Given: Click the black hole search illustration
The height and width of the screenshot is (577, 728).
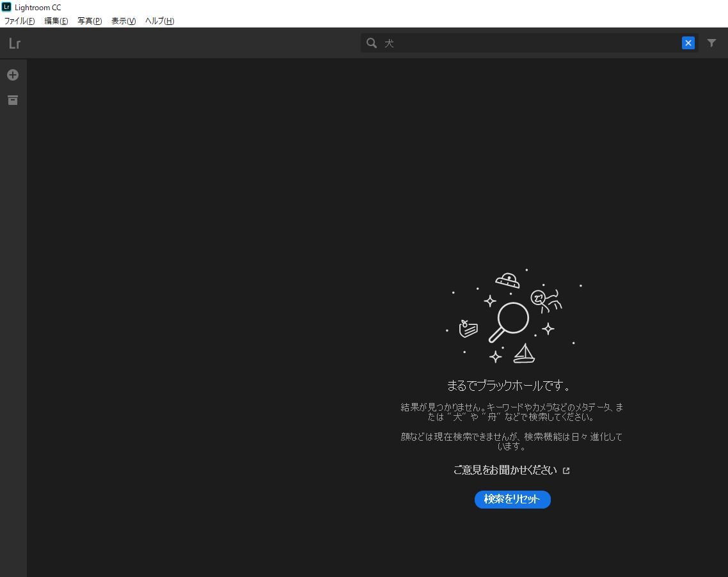Looking at the screenshot, I should point(512,317).
